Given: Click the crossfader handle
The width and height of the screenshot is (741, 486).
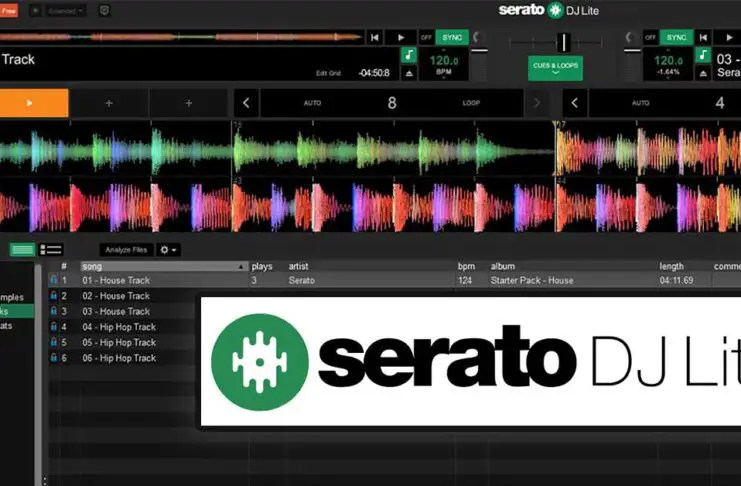Looking at the screenshot, I should click(563, 43).
